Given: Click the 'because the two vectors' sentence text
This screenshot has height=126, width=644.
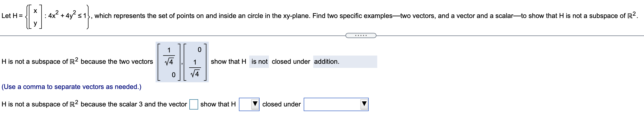Looking at the screenshot, I should (x=117, y=62).
